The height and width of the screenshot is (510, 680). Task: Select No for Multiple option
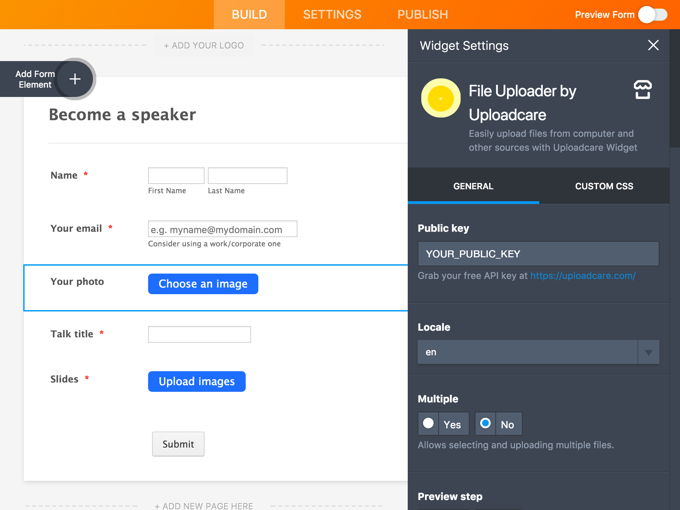pyautogui.click(x=498, y=424)
